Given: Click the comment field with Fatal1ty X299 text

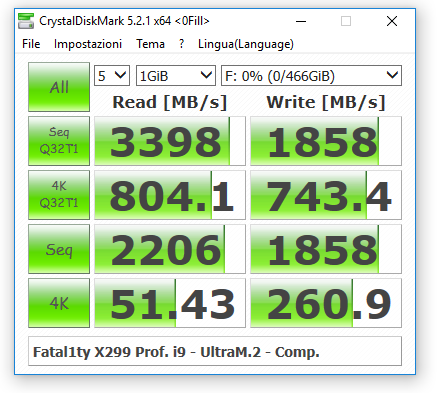Looking at the screenshot, I should pos(215,351).
